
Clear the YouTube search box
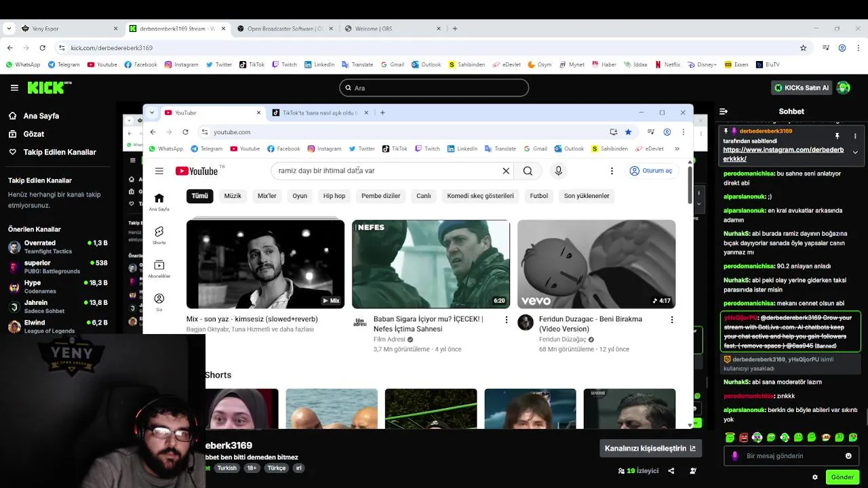tap(506, 171)
